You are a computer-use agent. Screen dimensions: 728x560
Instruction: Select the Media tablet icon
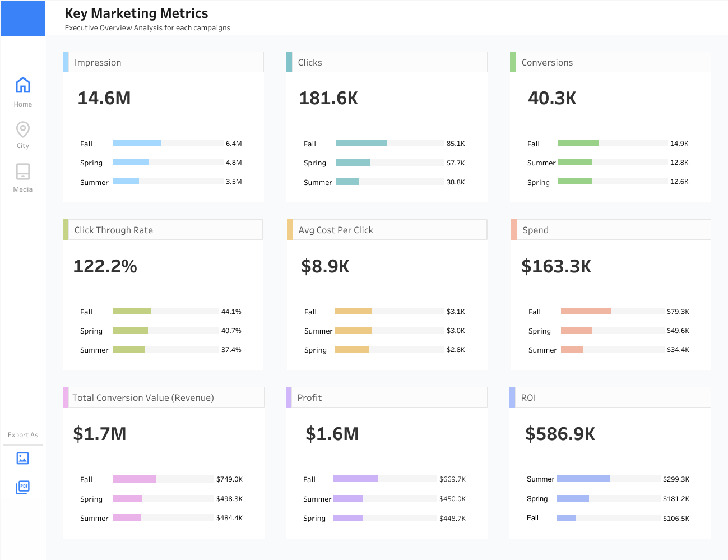(x=23, y=172)
